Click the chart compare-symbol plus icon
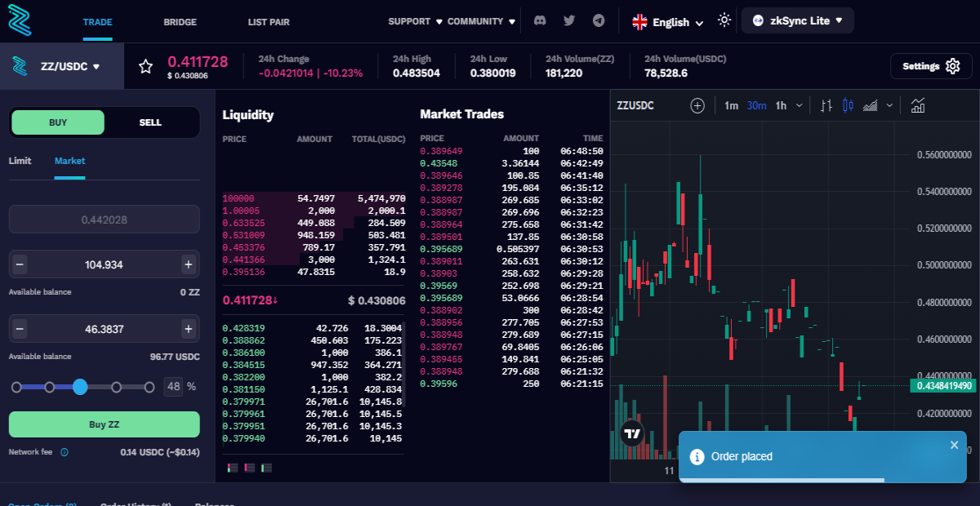980x506 pixels. pyautogui.click(x=697, y=105)
